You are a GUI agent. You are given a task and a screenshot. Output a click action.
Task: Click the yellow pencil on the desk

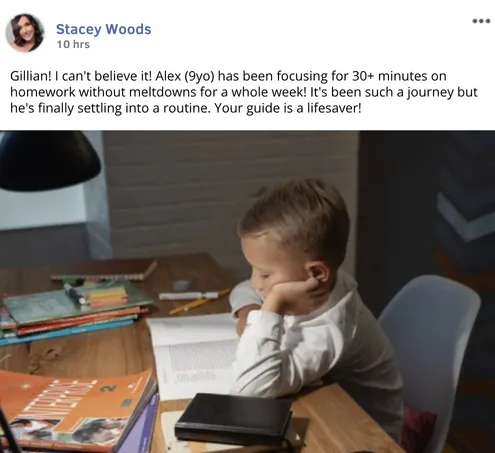coord(199,302)
